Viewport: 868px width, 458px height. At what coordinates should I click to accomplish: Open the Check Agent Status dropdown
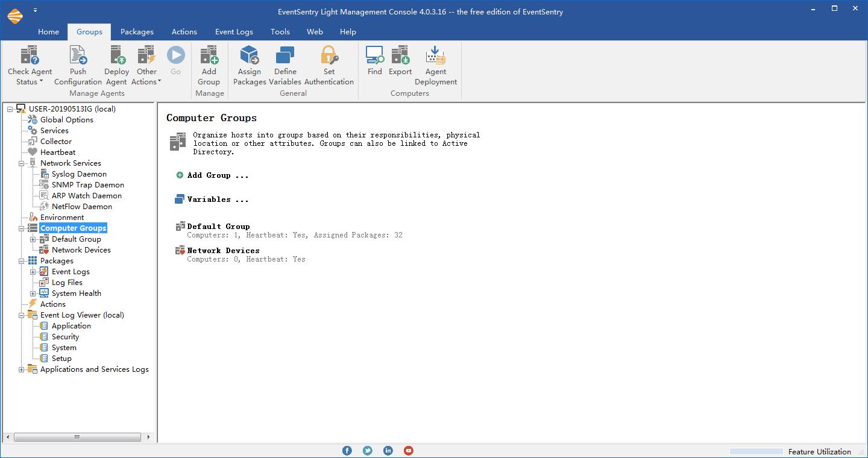point(30,76)
